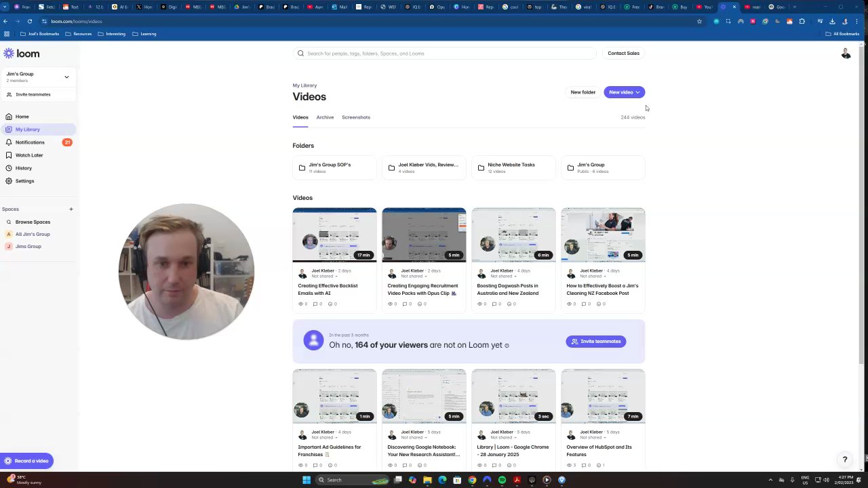Click comments icon under Backlist Emails video
The height and width of the screenshot is (488, 868).
click(316, 304)
